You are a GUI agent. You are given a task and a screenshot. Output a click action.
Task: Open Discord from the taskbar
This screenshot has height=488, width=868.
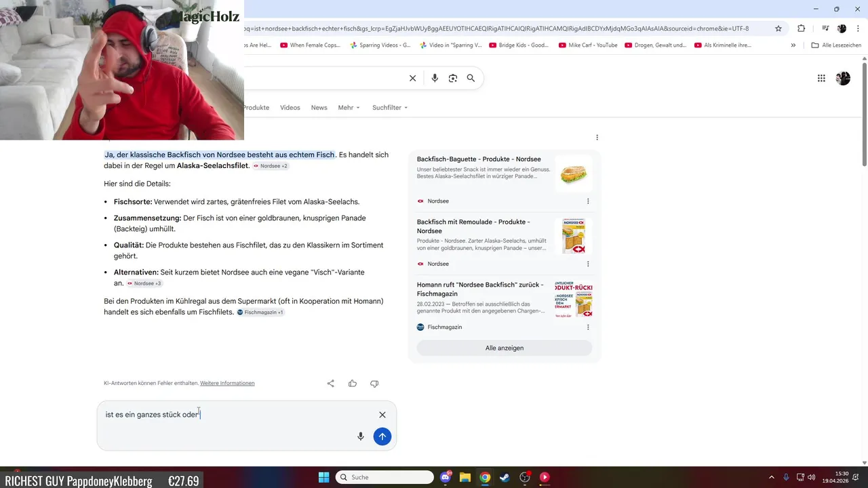point(446,477)
